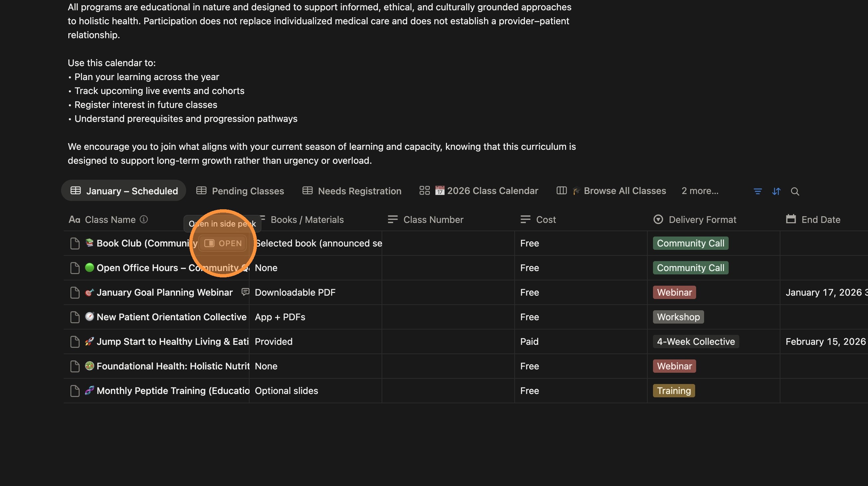Click the OPEN side peek button

click(x=223, y=243)
